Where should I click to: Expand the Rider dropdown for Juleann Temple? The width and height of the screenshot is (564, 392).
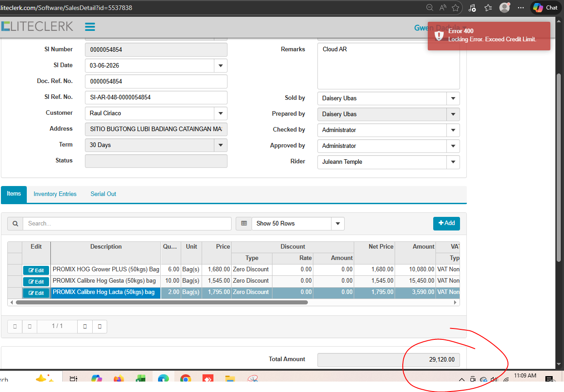(453, 162)
